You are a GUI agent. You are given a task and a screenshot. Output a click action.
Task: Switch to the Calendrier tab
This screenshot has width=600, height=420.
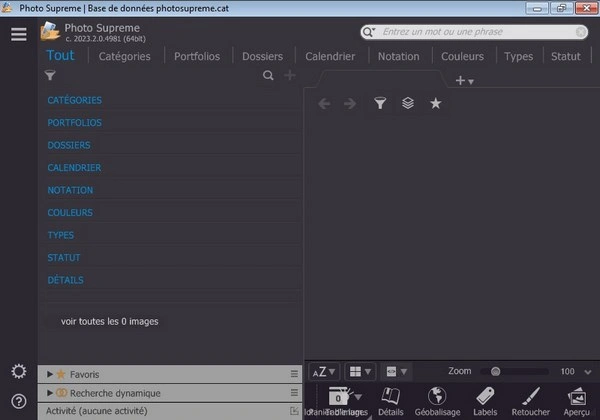[329, 56]
